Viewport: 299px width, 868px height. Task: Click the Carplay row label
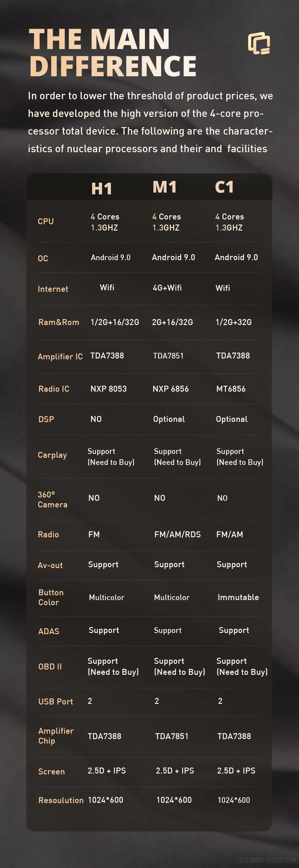52,455
